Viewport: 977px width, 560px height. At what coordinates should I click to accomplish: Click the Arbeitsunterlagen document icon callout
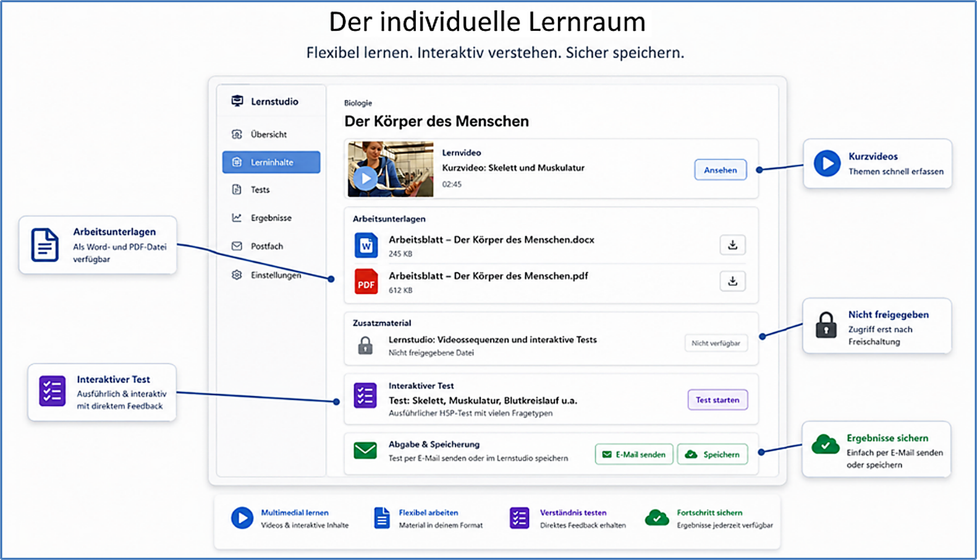pos(45,245)
